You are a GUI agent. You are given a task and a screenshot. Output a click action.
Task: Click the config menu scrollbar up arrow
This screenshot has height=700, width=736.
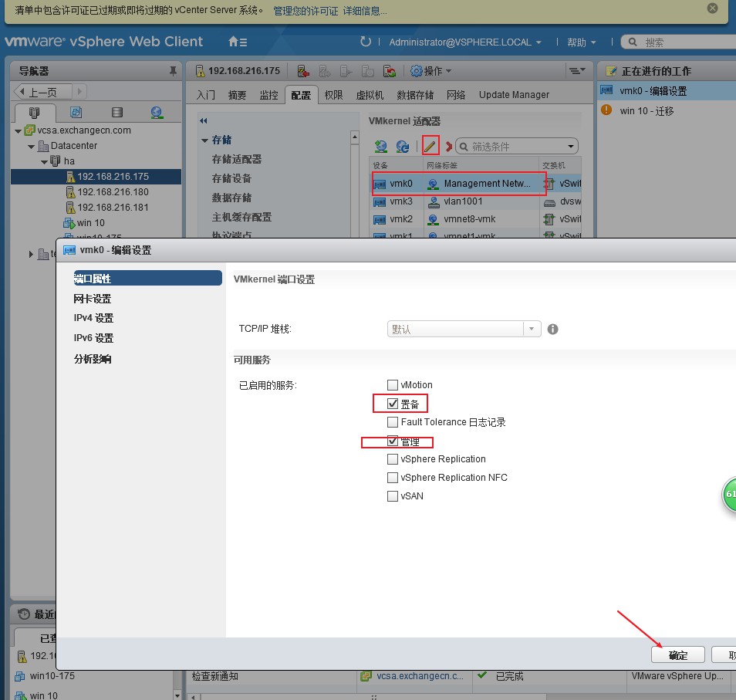coord(354,137)
